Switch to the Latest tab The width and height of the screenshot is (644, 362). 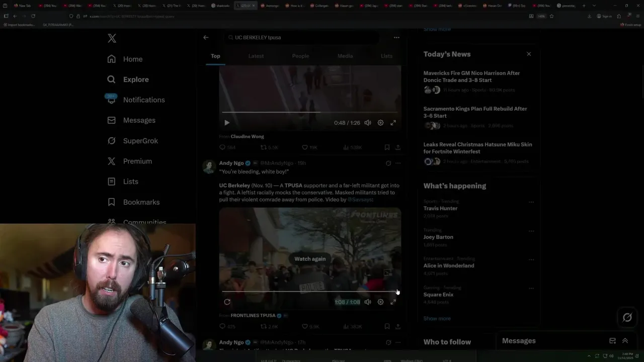point(256,56)
